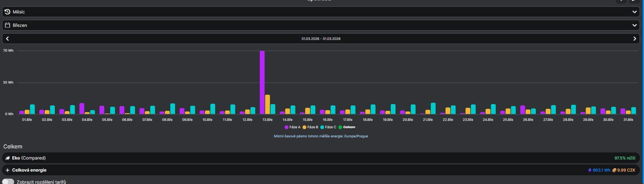Image resolution: width=644 pixels, height=184 pixels.
Task: Go to previous month with left arrow
Action: (7, 39)
